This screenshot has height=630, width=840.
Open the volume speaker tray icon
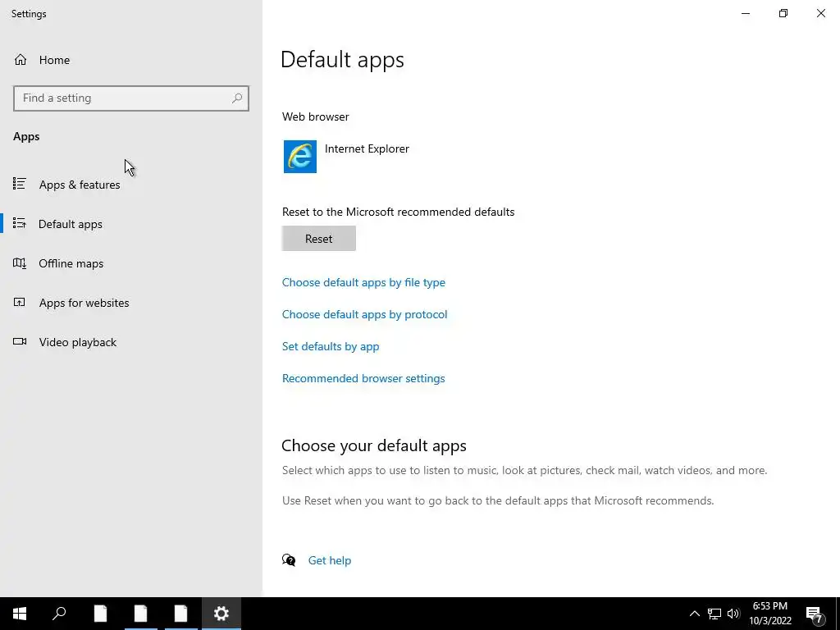(x=733, y=614)
